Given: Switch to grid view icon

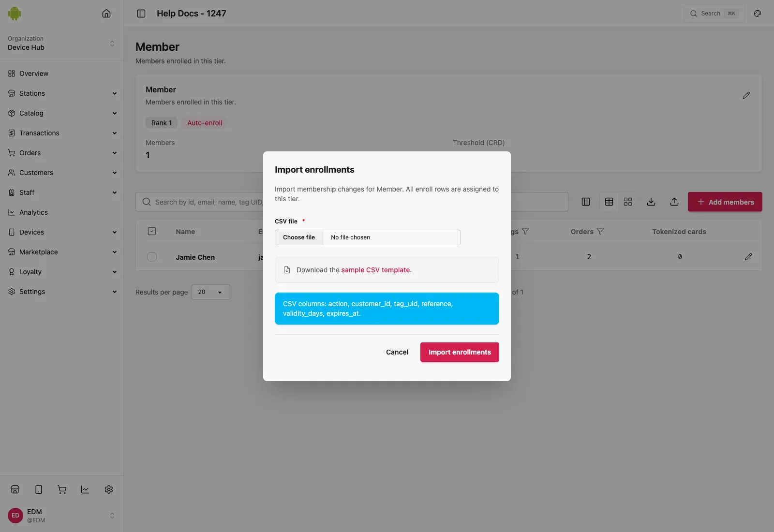Looking at the screenshot, I should click(x=628, y=202).
